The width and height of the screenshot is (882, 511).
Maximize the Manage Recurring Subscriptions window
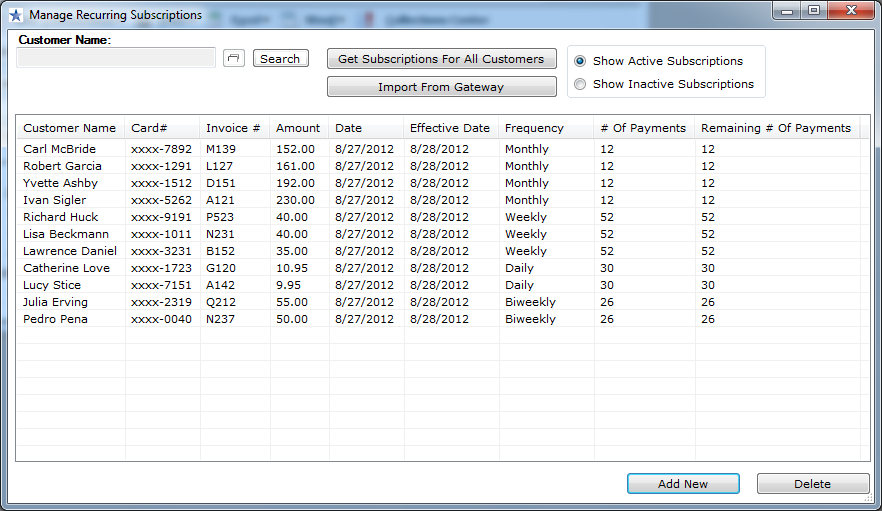pos(813,11)
